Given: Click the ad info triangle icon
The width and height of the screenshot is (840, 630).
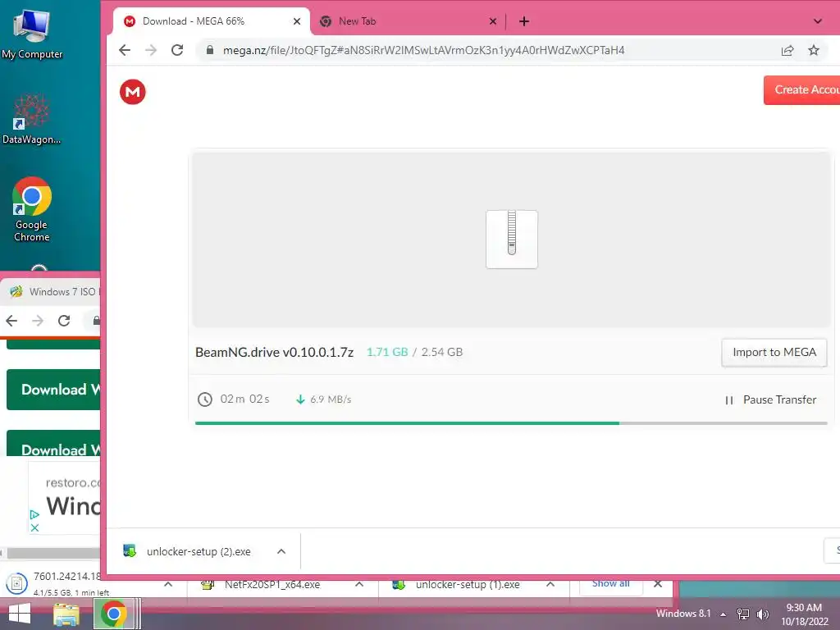Looking at the screenshot, I should coord(34,515).
